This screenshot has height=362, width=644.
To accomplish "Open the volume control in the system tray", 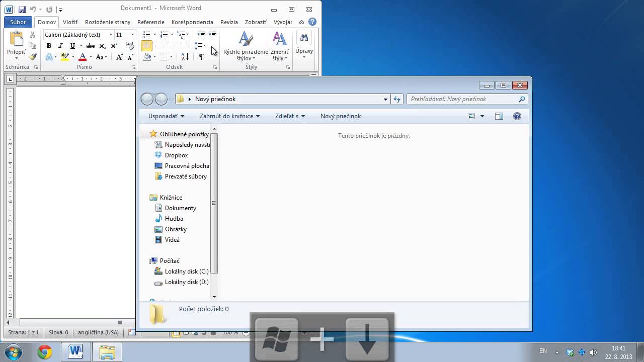I will point(593,352).
